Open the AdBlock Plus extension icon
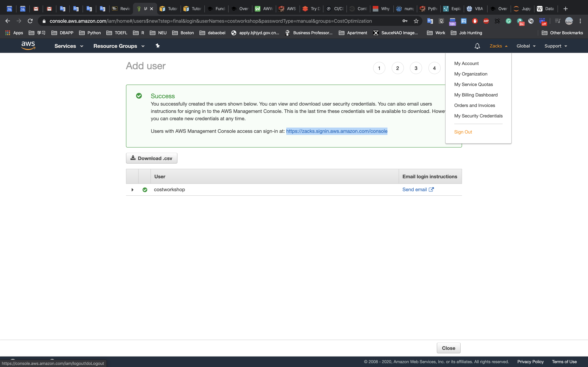This screenshot has width=588, height=367. 486,21
